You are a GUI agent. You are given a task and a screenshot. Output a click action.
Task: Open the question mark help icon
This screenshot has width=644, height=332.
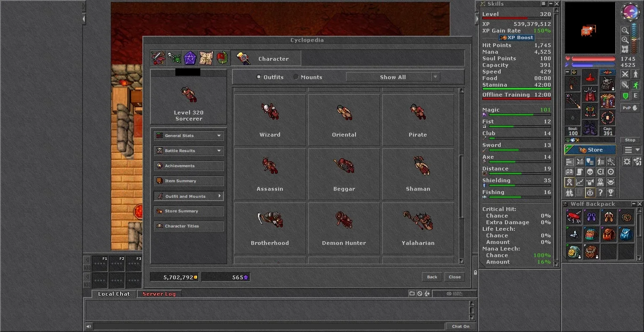600,193
